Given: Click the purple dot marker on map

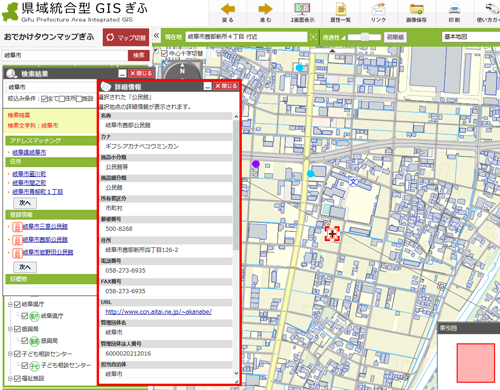Looking at the screenshot, I should (256, 164).
